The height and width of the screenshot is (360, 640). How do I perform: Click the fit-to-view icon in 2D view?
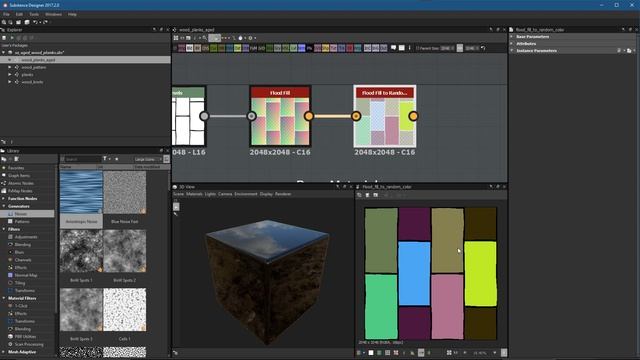point(449,353)
